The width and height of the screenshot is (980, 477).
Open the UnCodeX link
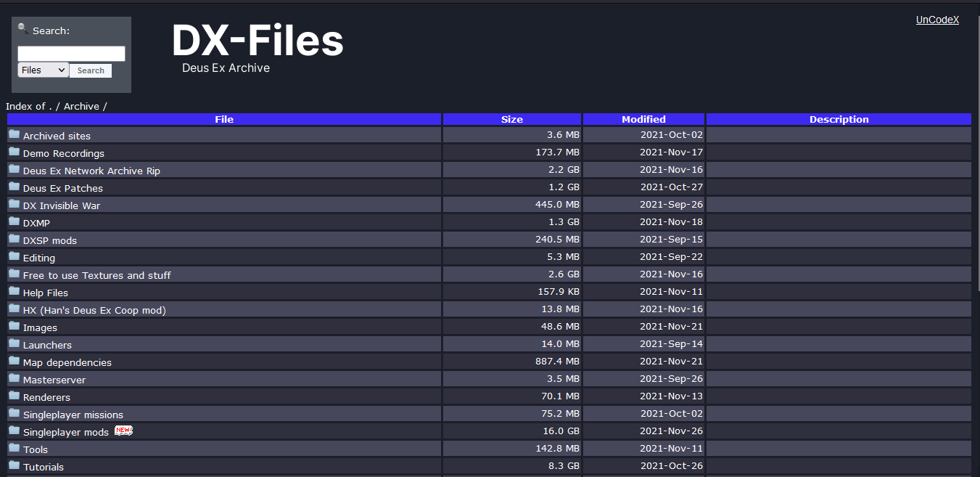[x=937, y=20]
